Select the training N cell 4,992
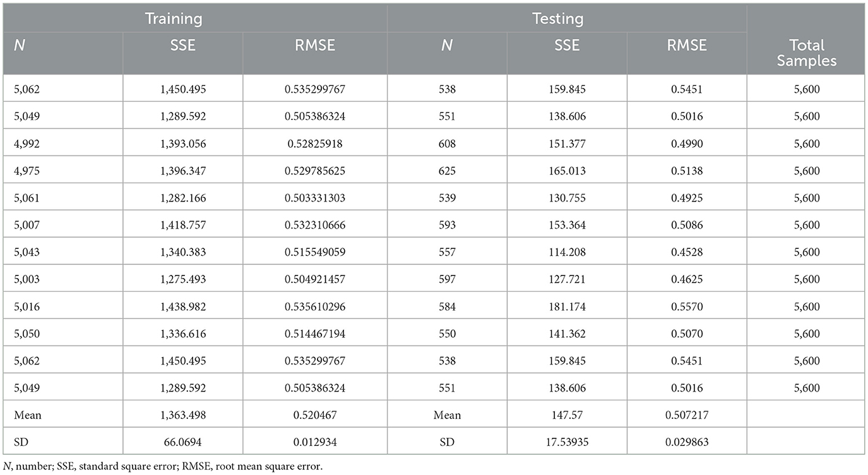The width and height of the screenshot is (868, 475). pos(25,144)
